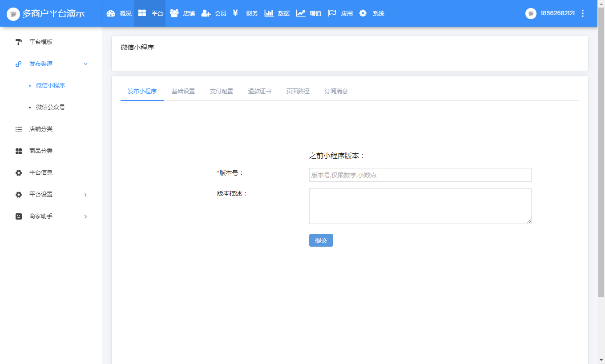The width and height of the screenshot is (605, 364).
Task: Open 商品分类 sidebar item
Action: (41, 151)
